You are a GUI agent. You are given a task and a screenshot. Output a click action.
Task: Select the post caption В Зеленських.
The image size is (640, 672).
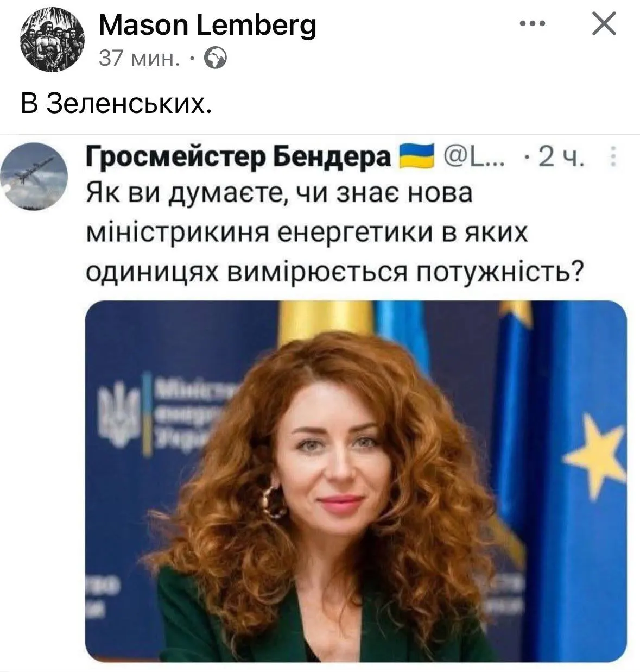point(116,103)
